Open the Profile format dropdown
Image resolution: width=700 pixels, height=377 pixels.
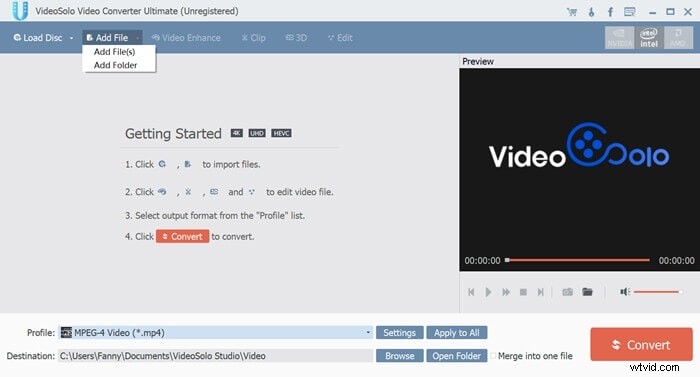(x=368, y=332)
